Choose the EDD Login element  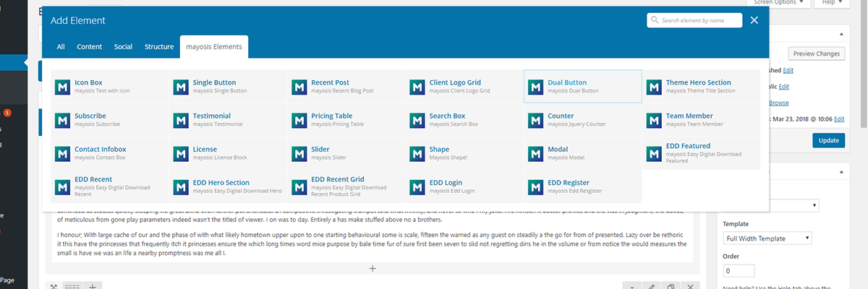464,186
